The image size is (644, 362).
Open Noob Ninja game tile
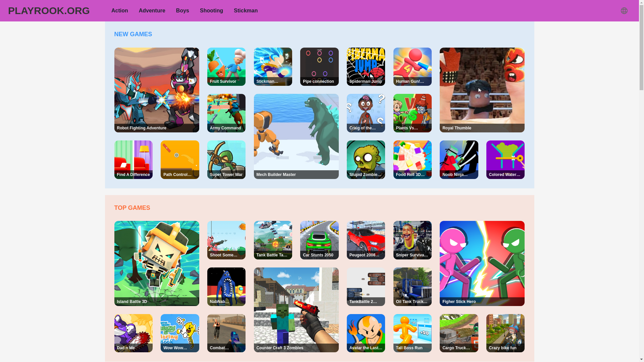pyautogui.click(x=459, y=160)
